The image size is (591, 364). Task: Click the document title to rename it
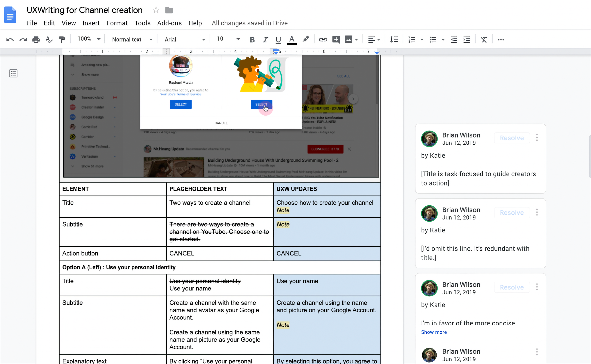point(84,10)
